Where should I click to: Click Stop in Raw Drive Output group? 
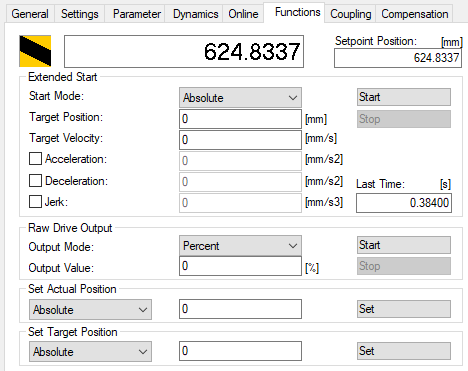404,266
